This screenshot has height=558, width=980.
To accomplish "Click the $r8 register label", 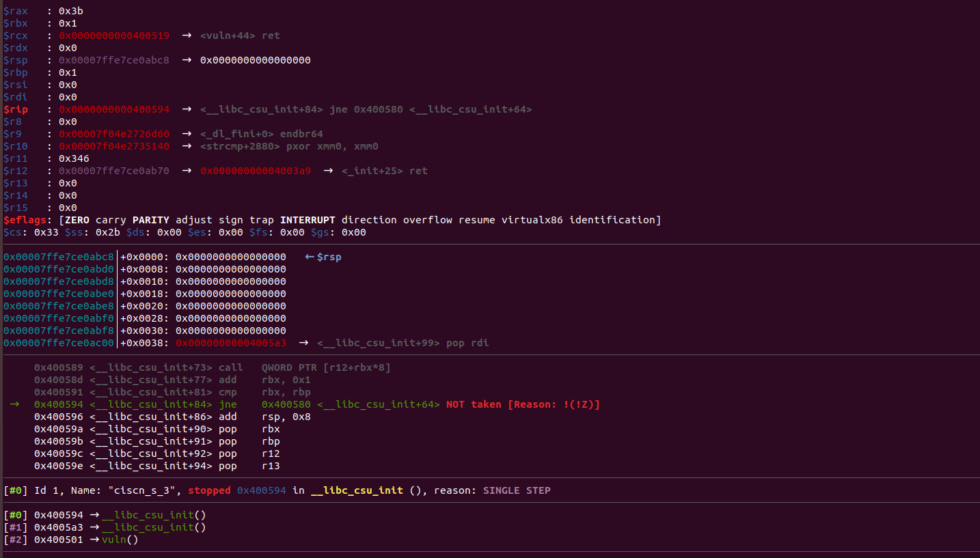I will [x=13, y=122].
